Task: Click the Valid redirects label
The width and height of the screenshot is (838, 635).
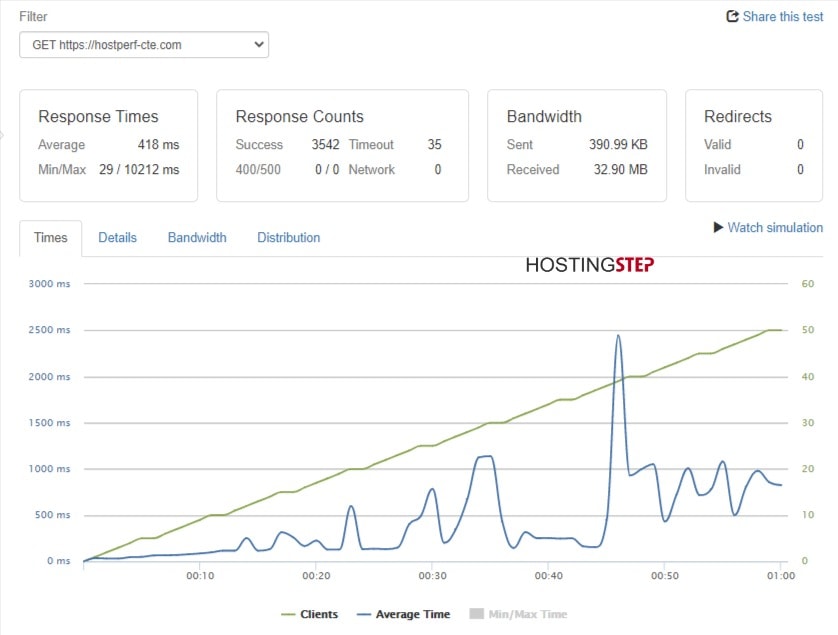Action: point(717,145)
